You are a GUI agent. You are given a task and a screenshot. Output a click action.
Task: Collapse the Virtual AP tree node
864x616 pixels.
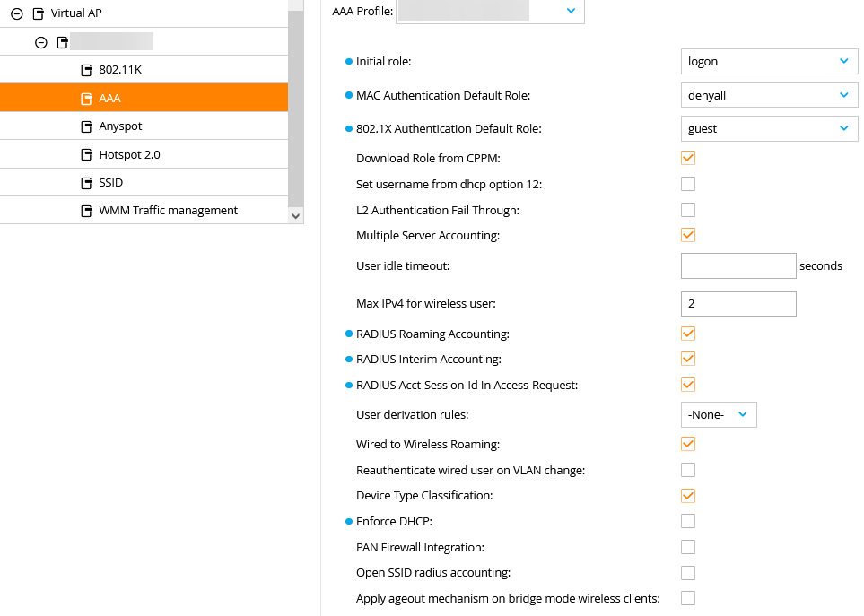tap(16, 13)
